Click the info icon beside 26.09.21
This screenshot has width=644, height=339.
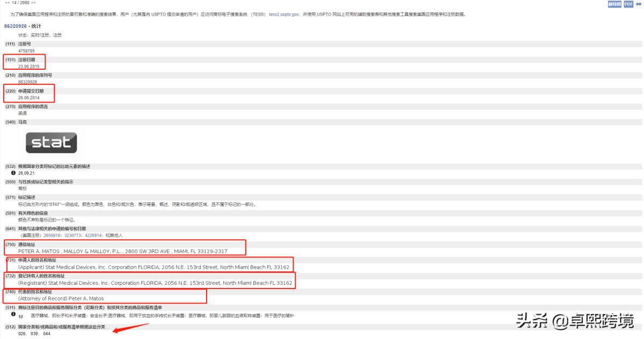click(13, 173)
